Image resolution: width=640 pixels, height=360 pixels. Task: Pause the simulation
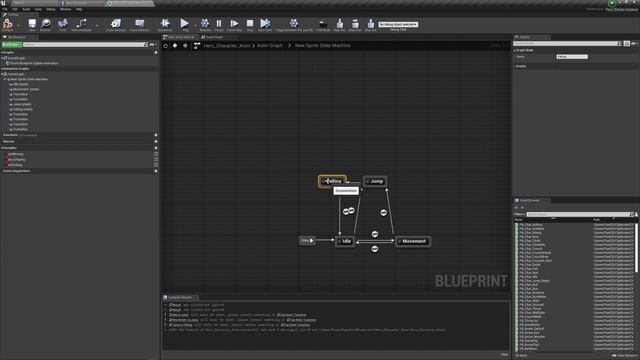[x=219, y=24]
